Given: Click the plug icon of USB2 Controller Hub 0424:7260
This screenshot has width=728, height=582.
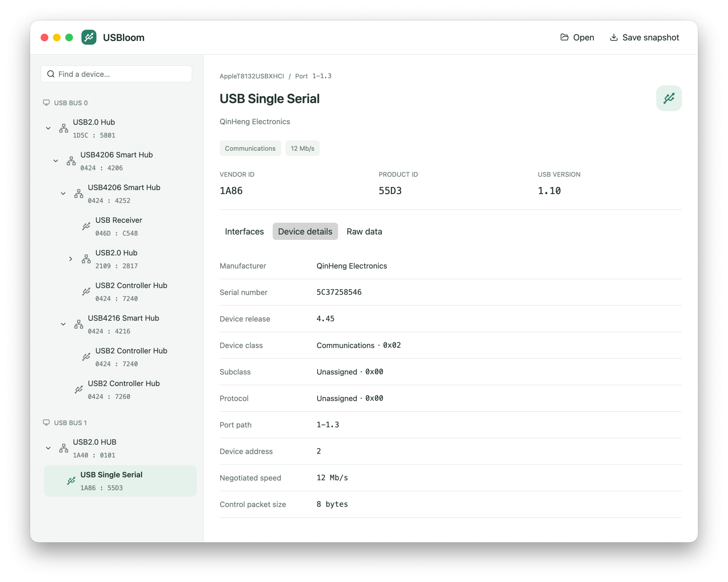Looking at the screenshot, I should point(79,389).
